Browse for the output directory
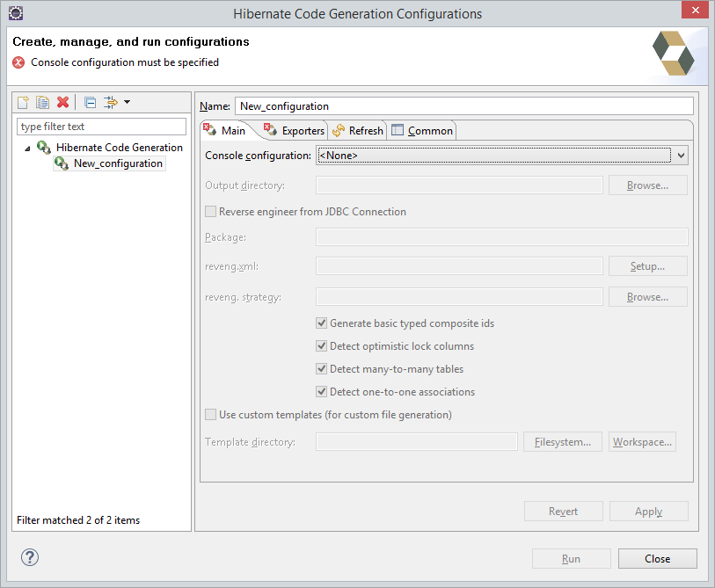715x588 pixels. 647,185
